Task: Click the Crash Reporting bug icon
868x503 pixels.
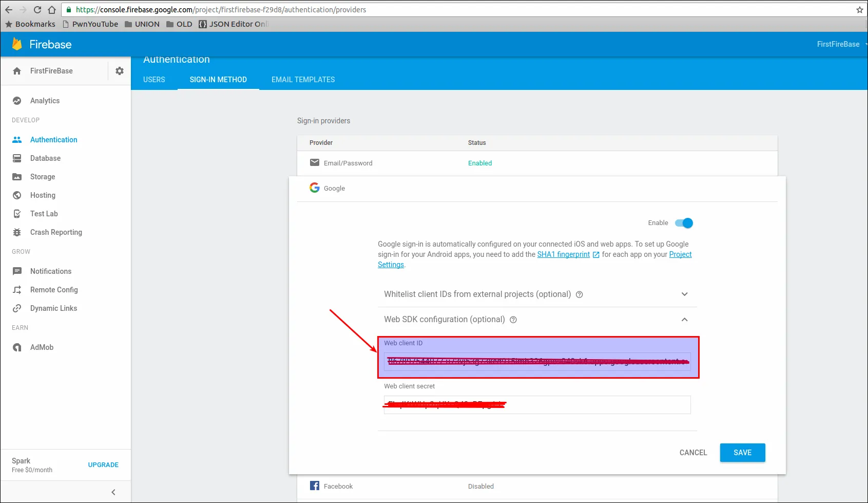Action: click(x=17, y=232)
